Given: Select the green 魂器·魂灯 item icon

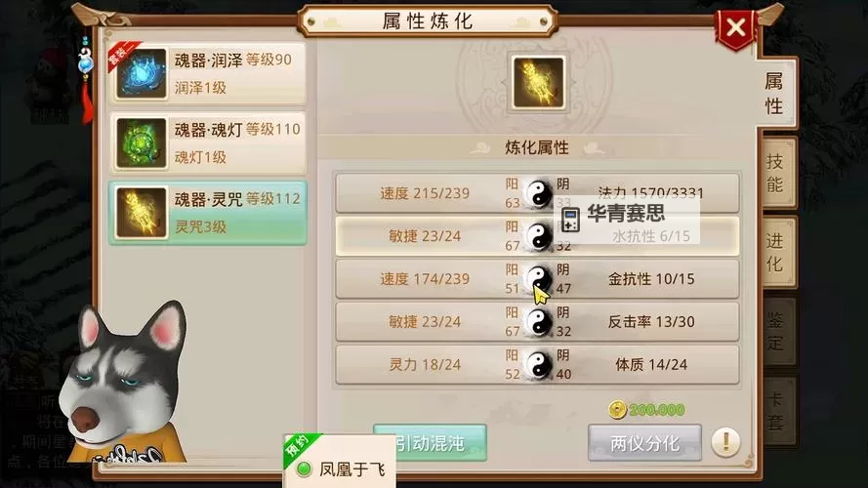Looking at the screenshot, I should [x=142, y=142].
